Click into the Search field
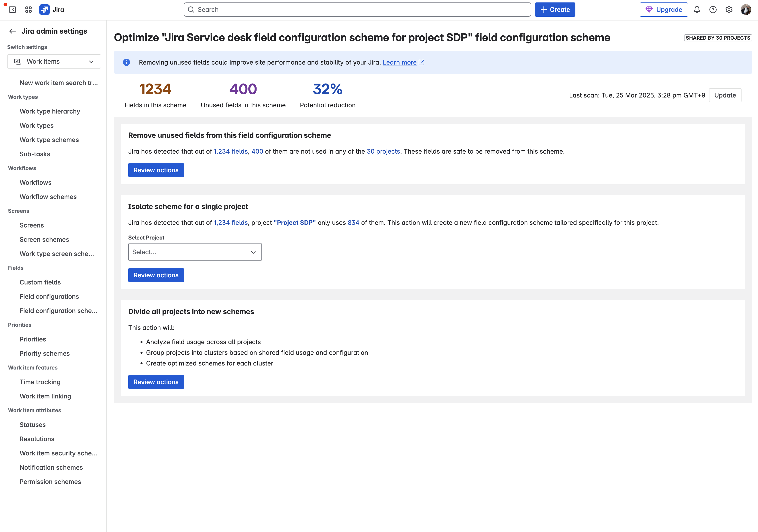Image resolution: width=758 pixels, height=532 pixels. [x=357, y=10]
